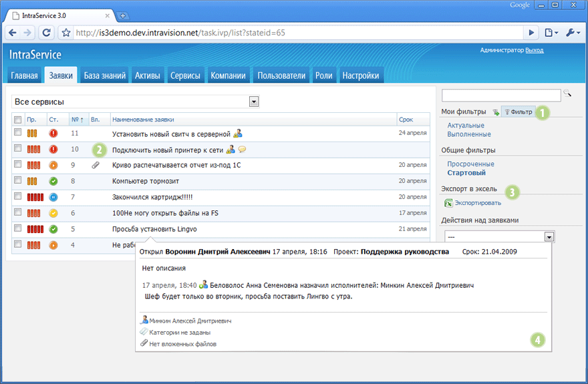Viewport: 588px width, 384px height.
Task: Click the Фильтр button
Action: 519,112
